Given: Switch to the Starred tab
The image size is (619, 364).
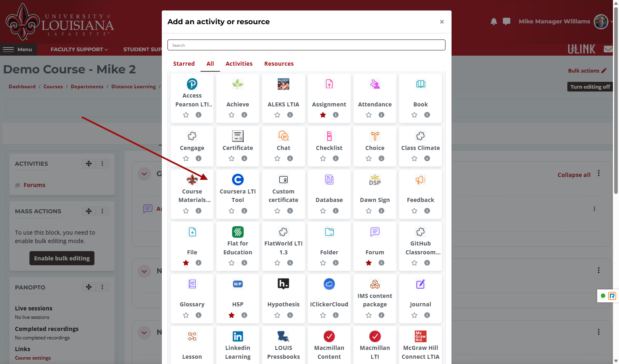Looking at the screenshot, I should pos(184,64).
